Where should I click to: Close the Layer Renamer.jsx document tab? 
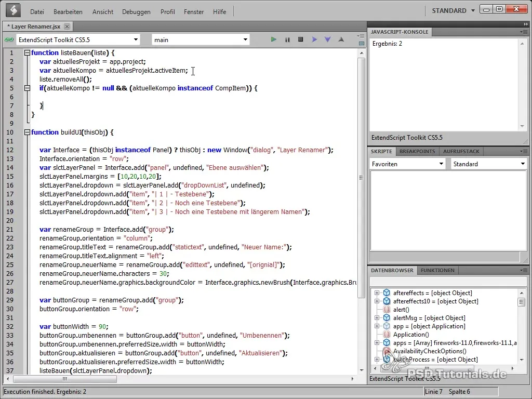click(67, 26)
